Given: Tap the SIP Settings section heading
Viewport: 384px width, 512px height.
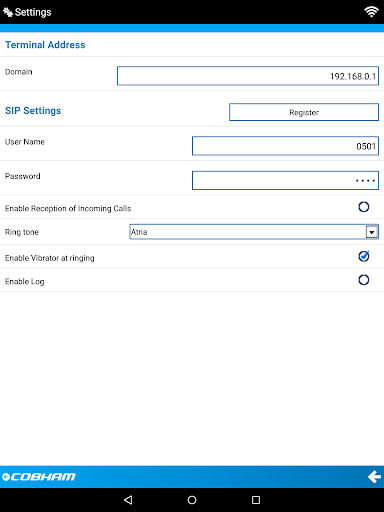Looking at the screenshot, I should pyautogui.click(x=33, y=111).
